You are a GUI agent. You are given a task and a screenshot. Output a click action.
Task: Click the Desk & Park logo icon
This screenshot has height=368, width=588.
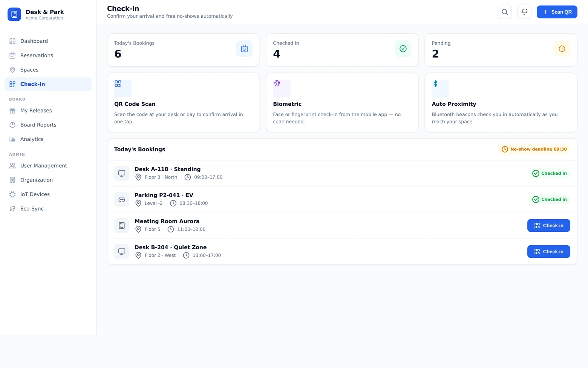(x=14, y=14)
